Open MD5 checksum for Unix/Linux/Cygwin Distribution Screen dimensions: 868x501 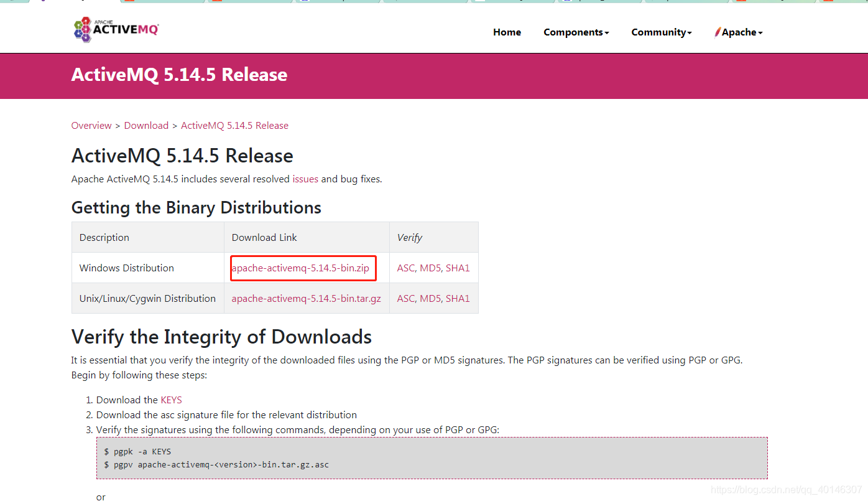coord(430,299)
